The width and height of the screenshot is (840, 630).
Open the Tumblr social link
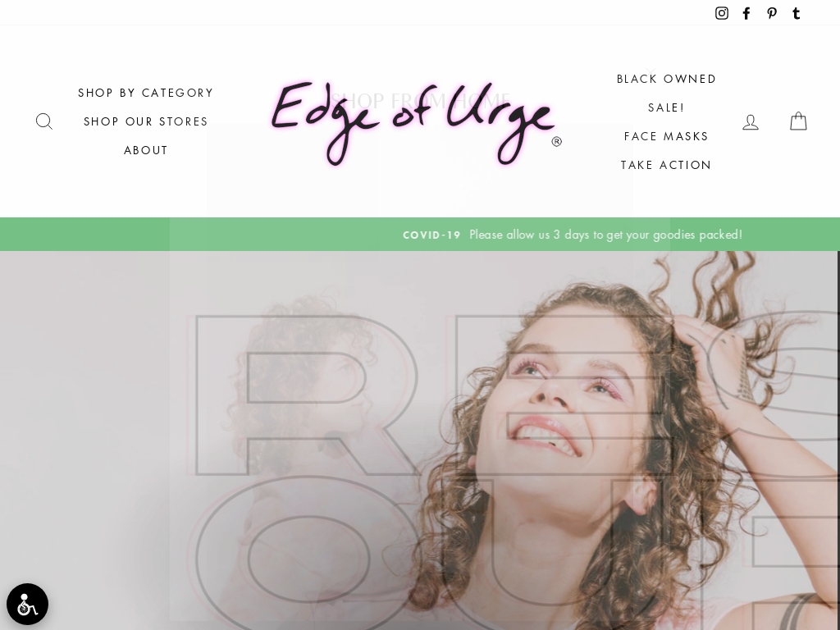coord(797,13)
